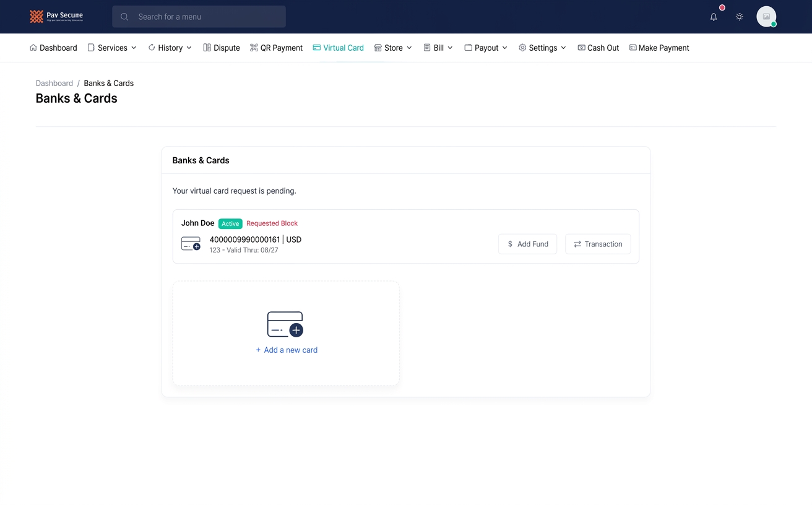Screen dimensions: 812x505
Task: Click the cardholder name John Doe
Action: pyautogui.click(x=198, y=223)
